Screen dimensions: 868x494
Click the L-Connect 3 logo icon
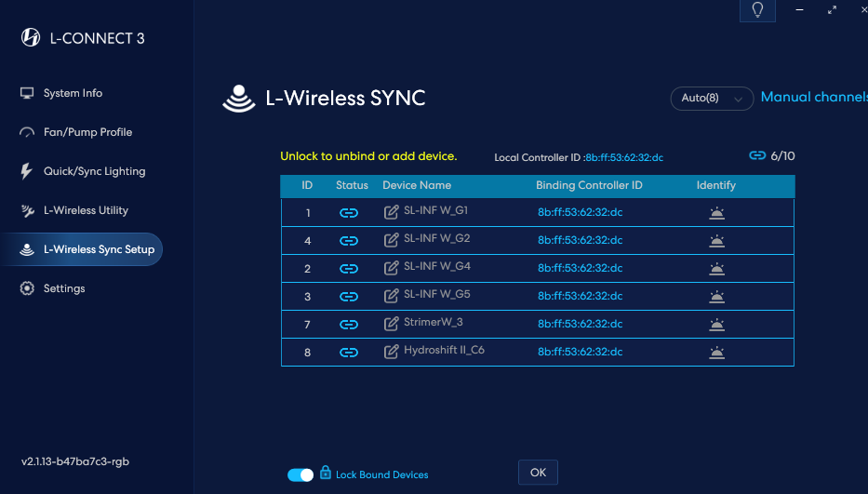(x=31, y=37)
